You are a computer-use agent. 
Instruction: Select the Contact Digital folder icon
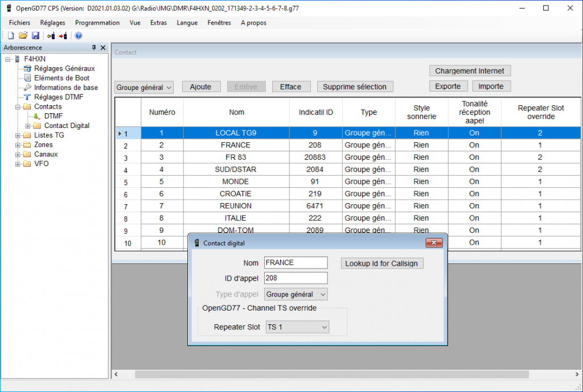[x=37, y=126]
